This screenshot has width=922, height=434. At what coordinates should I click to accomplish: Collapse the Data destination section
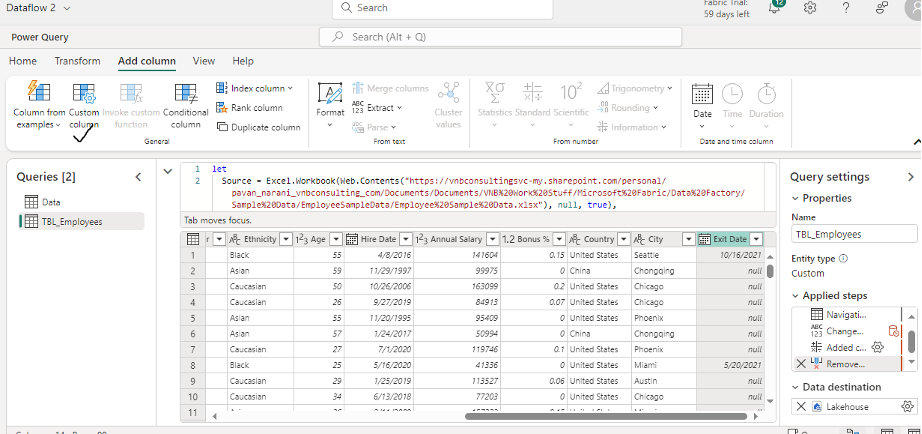[796, 387]
